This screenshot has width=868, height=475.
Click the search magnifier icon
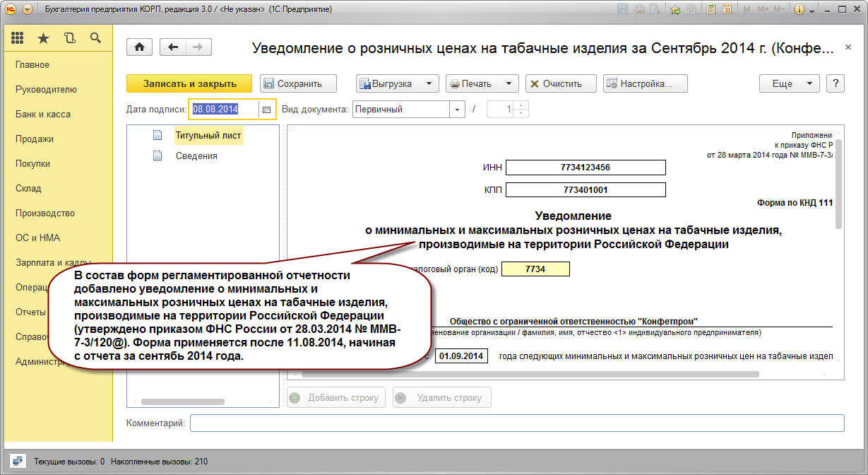tap(95, 39)
